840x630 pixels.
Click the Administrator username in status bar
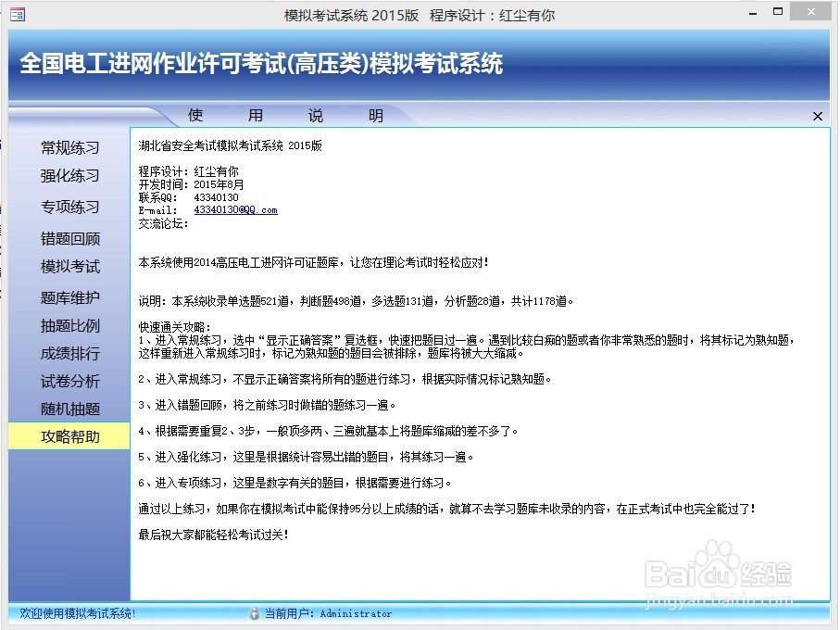point(356,613)
